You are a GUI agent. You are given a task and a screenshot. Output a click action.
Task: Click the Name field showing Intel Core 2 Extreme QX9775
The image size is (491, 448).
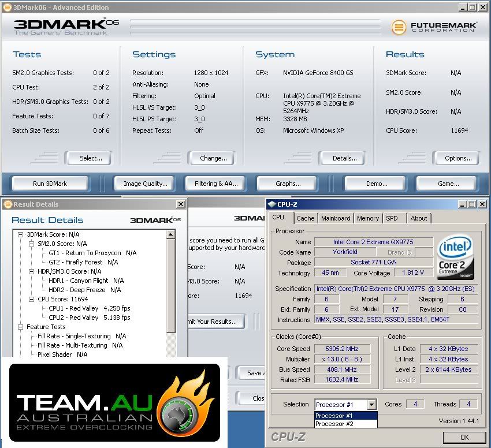click(x=373, y=242)
